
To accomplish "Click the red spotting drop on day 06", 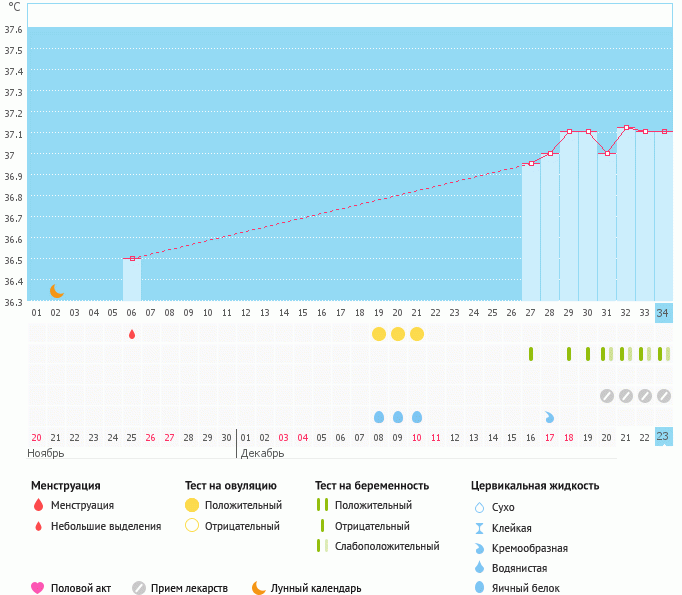I will point(132,334).
